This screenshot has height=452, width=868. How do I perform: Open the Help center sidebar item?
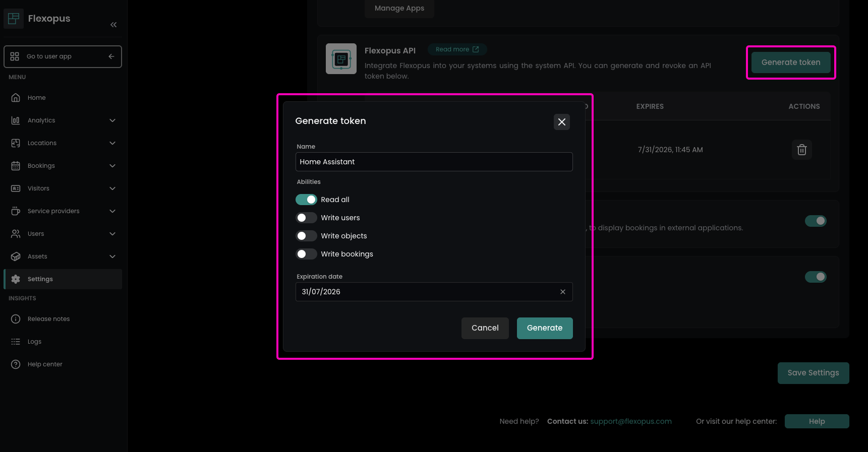point(45,364)
